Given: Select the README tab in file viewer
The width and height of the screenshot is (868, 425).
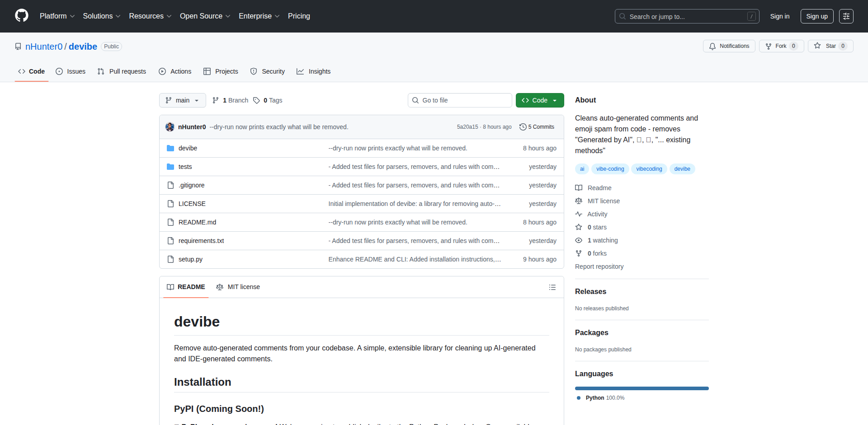Looking at the screenshot, I should 186,287.
